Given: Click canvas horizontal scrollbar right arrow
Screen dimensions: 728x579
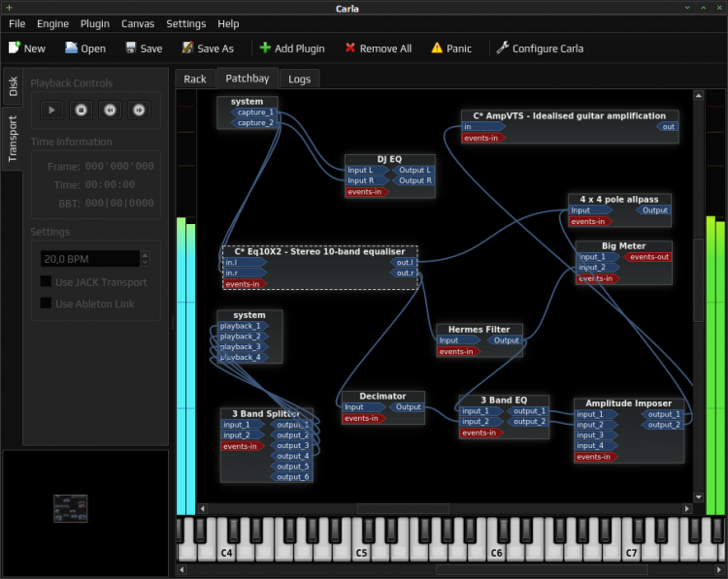Looking at the screenshot, I should click(686, 508).
